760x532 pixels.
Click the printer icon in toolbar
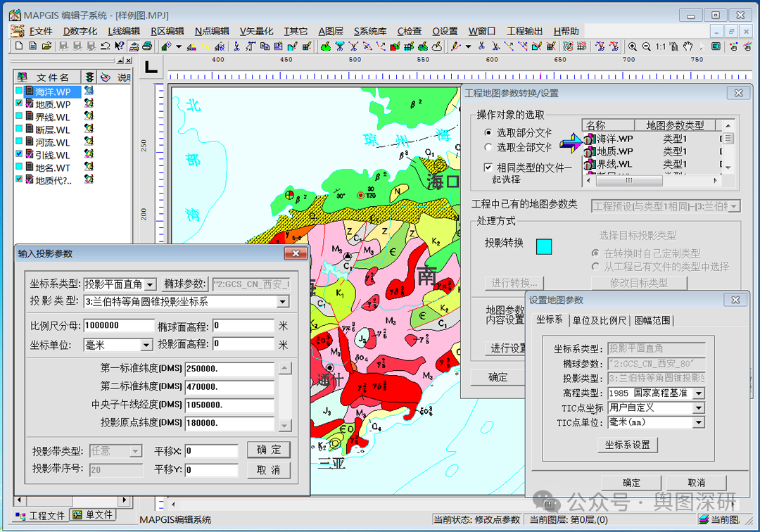(147, 46)
